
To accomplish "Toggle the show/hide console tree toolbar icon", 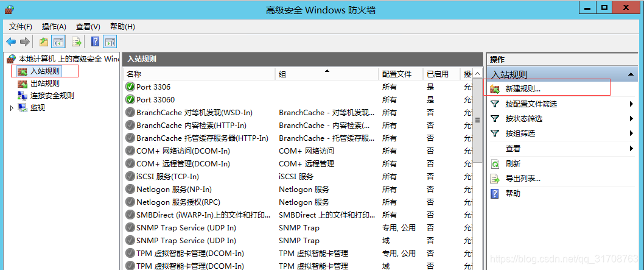I will click(58, 41).
